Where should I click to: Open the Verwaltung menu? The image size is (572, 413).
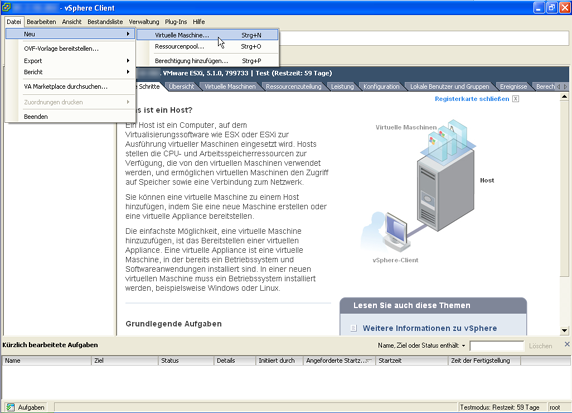pos(144,22)
